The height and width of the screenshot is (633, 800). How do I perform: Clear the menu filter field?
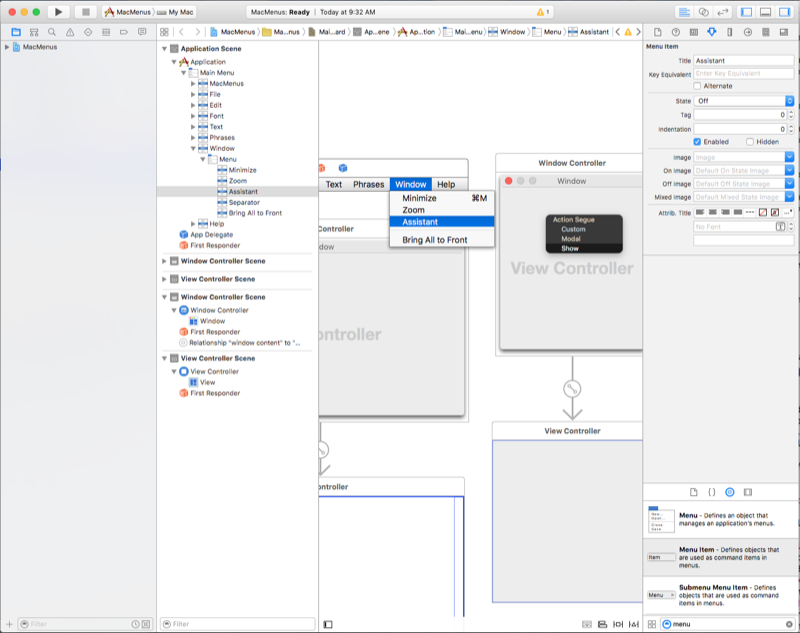[x=788, y=624]
